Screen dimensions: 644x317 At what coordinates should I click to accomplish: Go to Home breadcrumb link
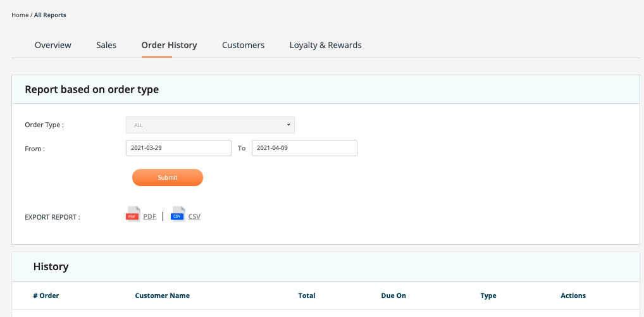[20, 15]
